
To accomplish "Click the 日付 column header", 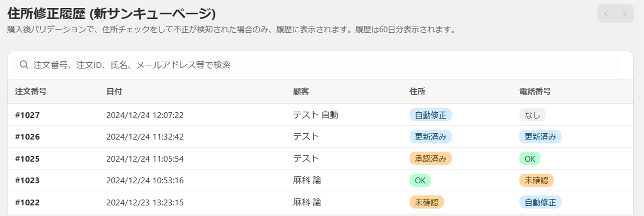I will 114,91.
